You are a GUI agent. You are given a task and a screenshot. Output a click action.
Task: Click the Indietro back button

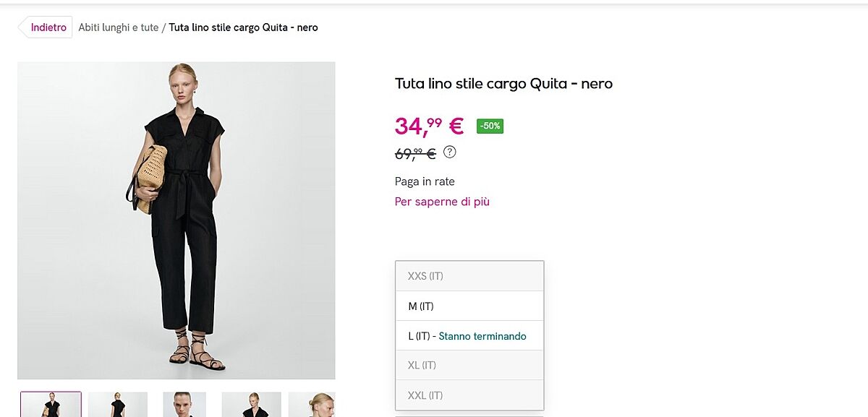47,27
